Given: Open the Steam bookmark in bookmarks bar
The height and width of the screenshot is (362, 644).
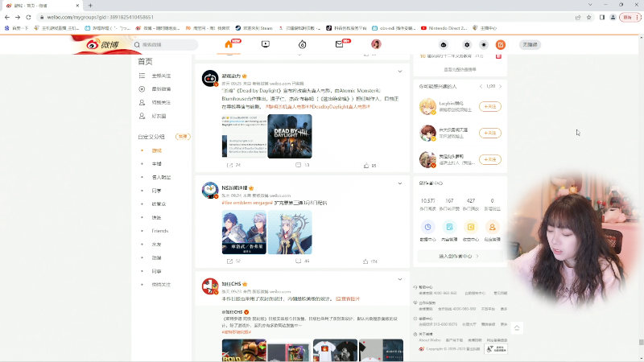Looking at the screenshot, I should click(x=254, y=28).
